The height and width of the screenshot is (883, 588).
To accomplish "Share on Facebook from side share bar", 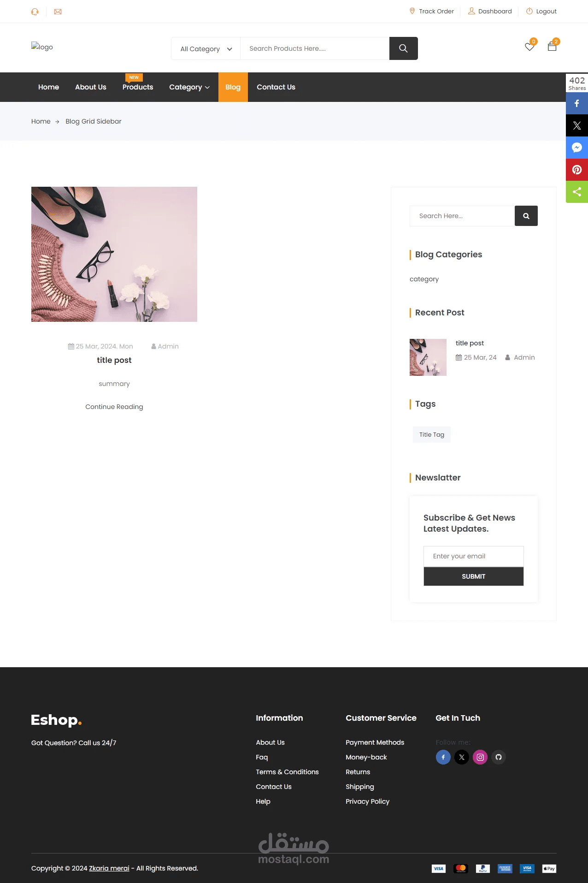I will 577,103.
